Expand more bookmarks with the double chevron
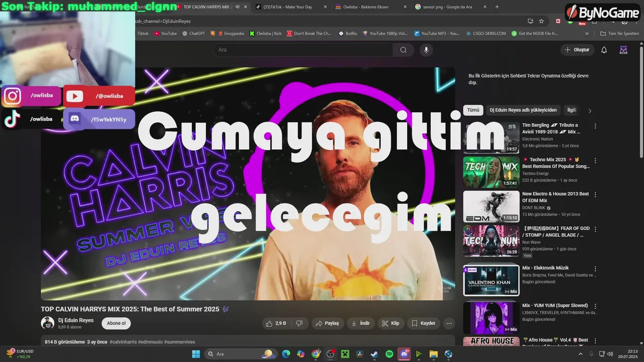 587,34
